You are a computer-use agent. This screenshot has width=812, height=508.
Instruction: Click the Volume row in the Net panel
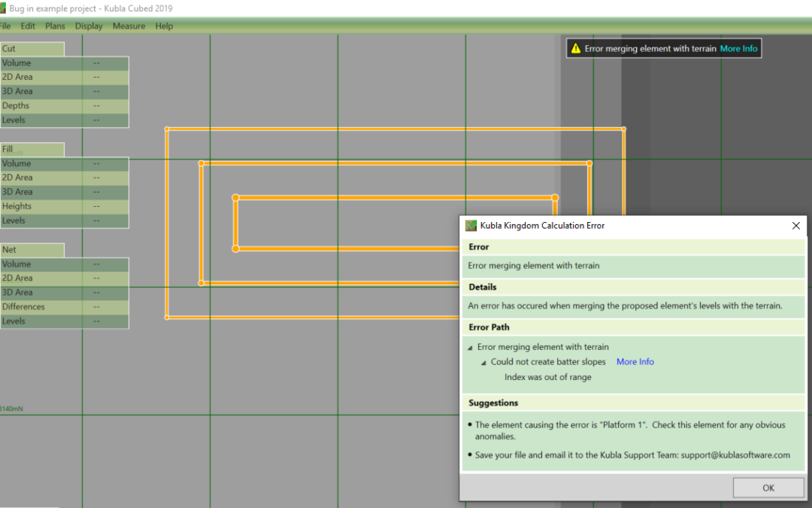[x=64, y=264]
